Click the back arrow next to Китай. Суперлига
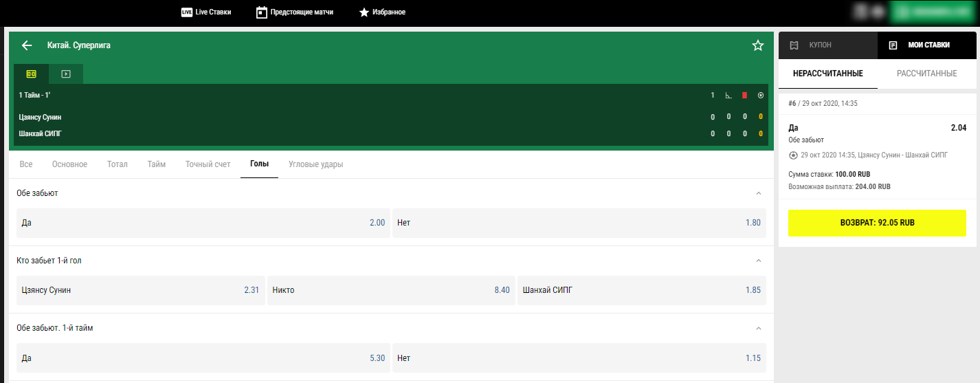 (27, 45)
